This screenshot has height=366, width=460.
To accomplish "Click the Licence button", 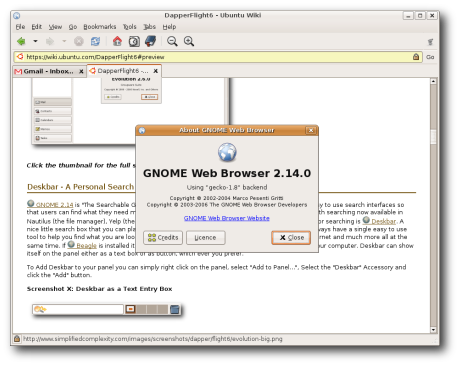I will point(206,237).
